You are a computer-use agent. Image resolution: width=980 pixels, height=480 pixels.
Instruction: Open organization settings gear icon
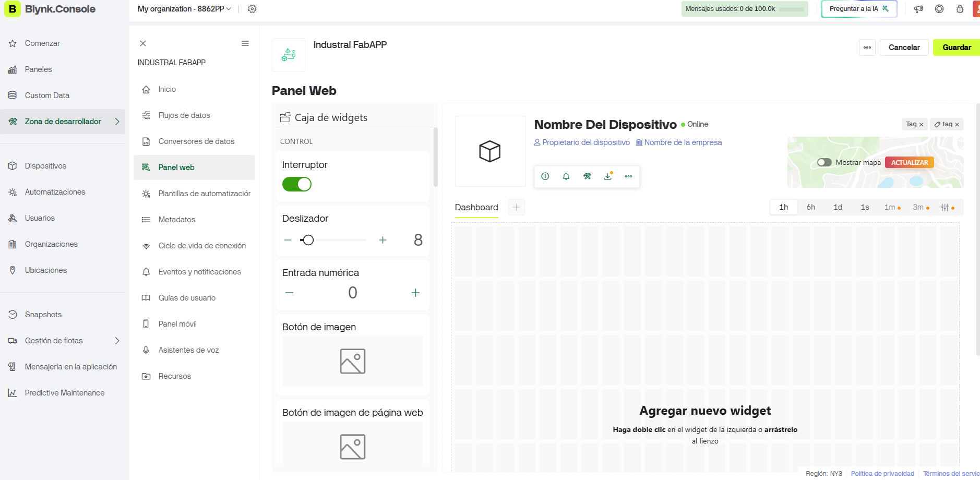(252, 9)
